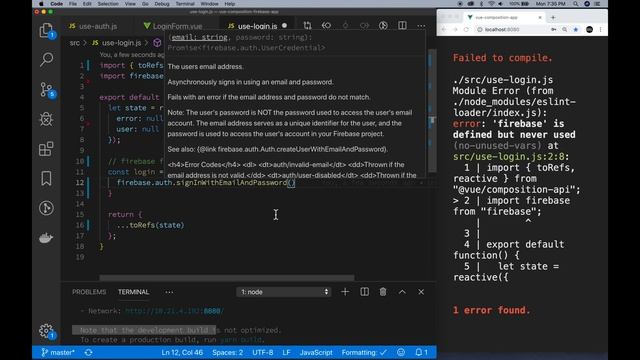
Task: Open the Debug menu in the menu bar
Action: (162, 4)
